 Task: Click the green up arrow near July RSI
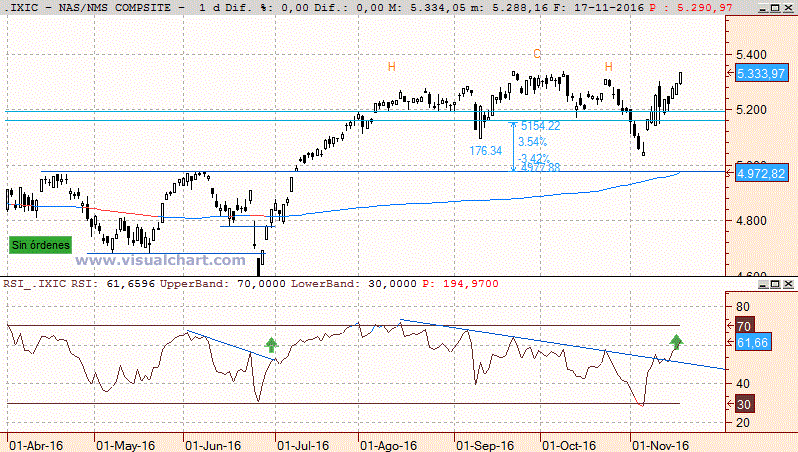[x=271, y=345]
